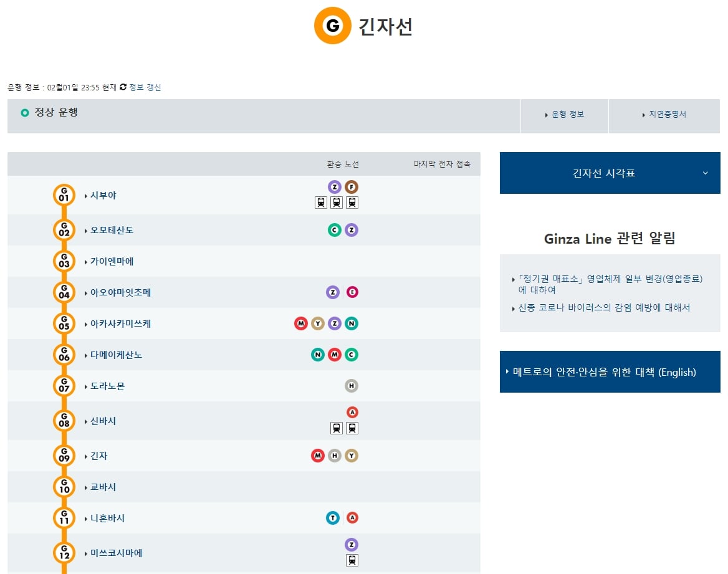This screenshot has height=574, width=728.
Task: Click the G01 station number badge
Action: 64,195
